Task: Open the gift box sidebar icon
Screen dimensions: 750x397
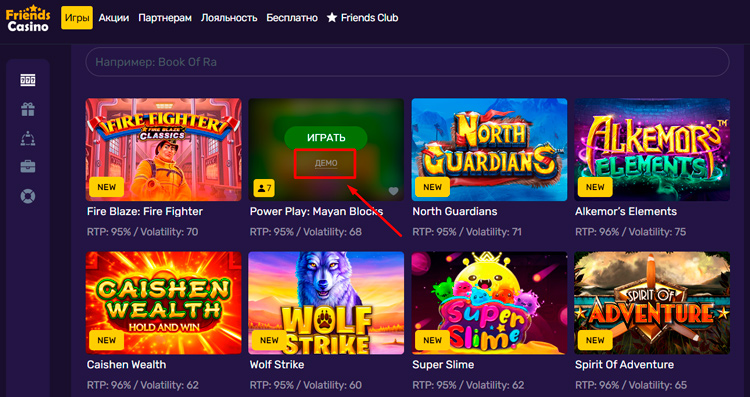Action: point(28,110)
